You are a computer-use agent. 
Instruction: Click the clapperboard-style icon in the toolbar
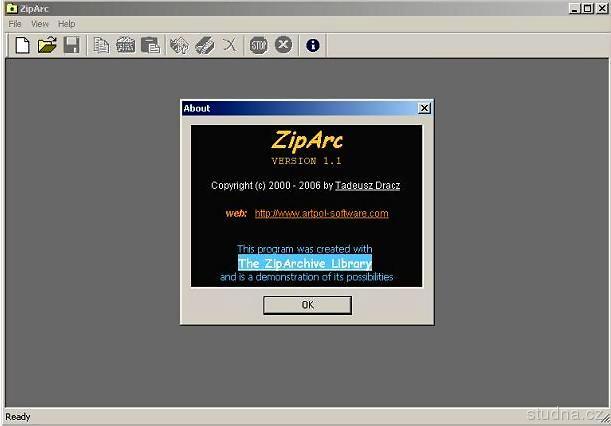(x=125, y=45)
